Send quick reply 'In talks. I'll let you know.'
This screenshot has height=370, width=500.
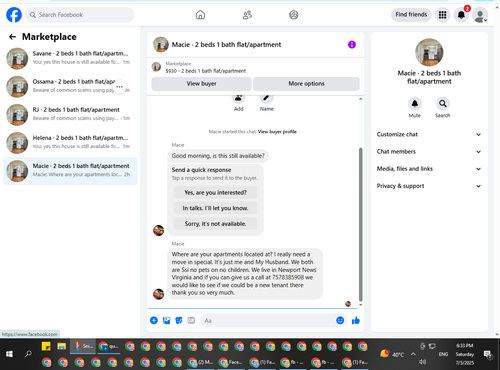click(215, 208)
